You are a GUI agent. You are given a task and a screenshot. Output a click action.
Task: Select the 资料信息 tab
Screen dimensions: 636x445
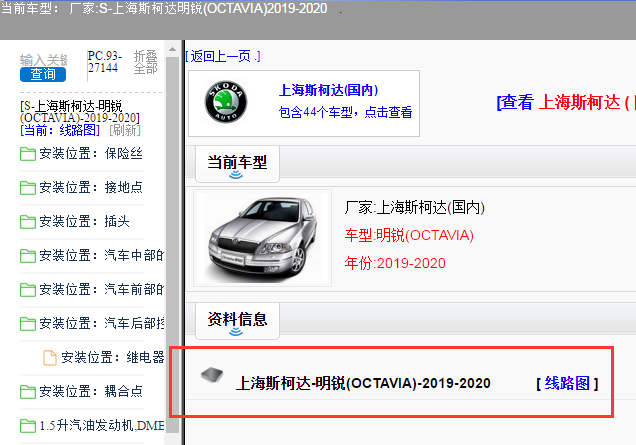[x=237, y=321]
